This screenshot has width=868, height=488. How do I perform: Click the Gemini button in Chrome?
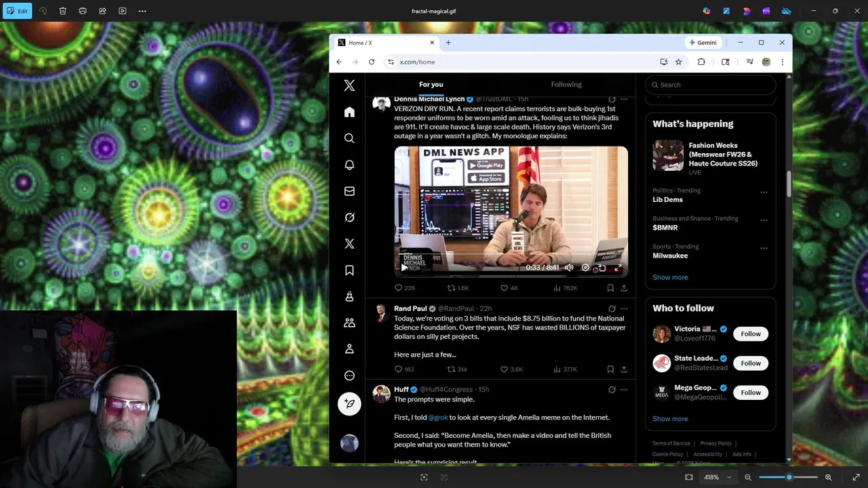pos(703,42)
